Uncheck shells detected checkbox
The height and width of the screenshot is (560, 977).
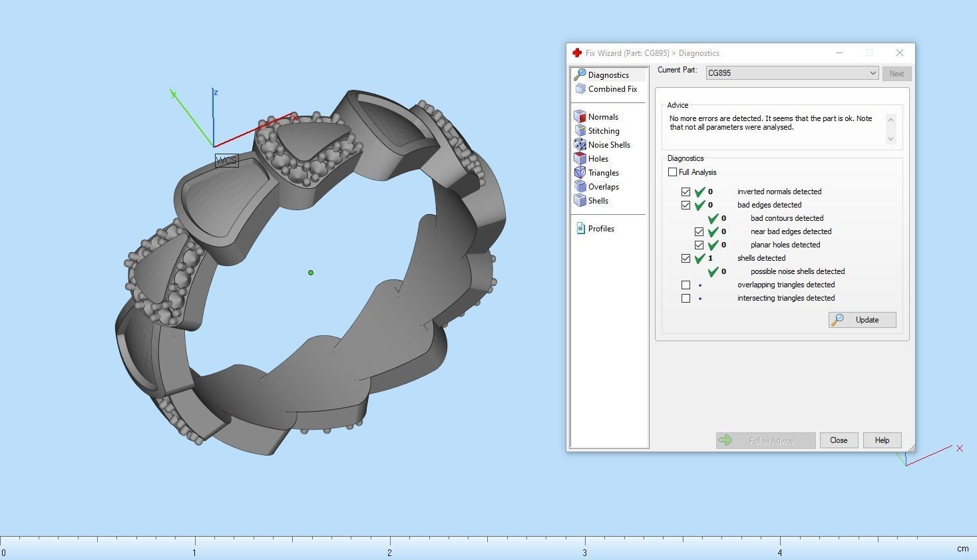pos(685,258)
